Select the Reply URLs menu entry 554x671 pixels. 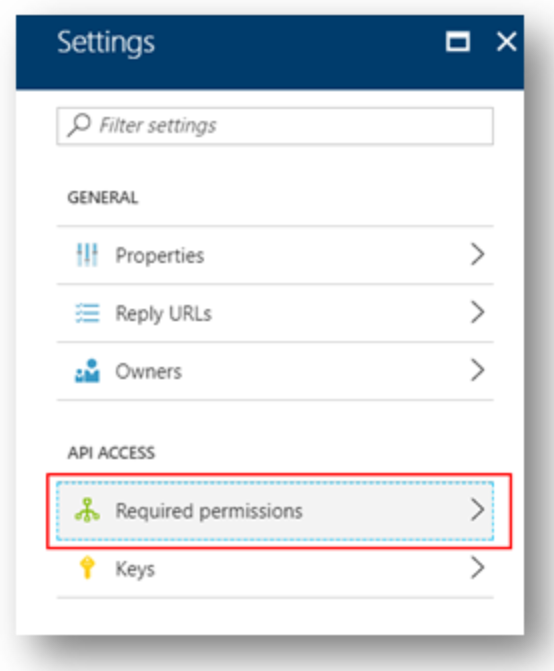point(275,313)
